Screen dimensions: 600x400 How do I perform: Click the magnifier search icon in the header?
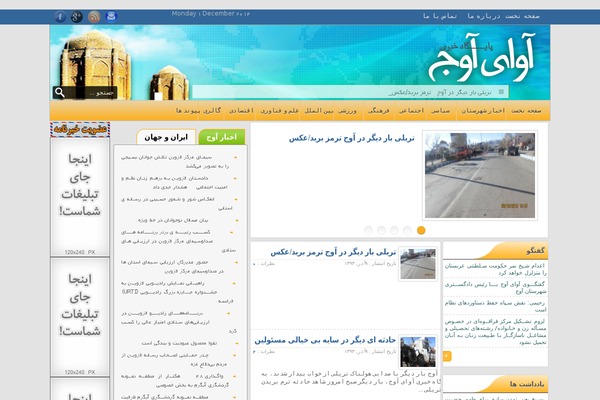coord(60,92)
